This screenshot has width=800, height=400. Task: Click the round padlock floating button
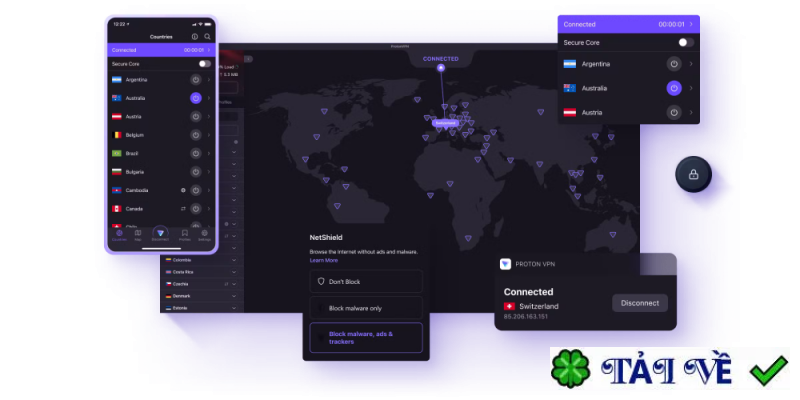(693, 174)
